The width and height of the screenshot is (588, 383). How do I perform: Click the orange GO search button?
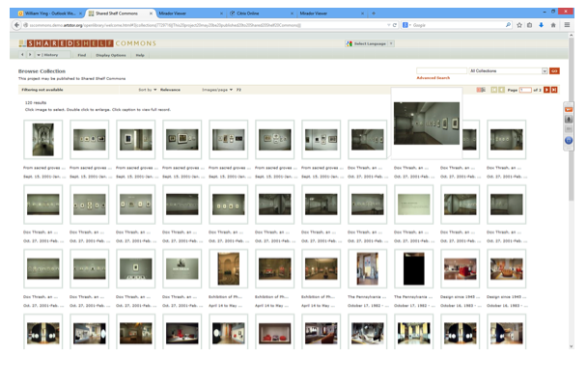pos(554,70)
